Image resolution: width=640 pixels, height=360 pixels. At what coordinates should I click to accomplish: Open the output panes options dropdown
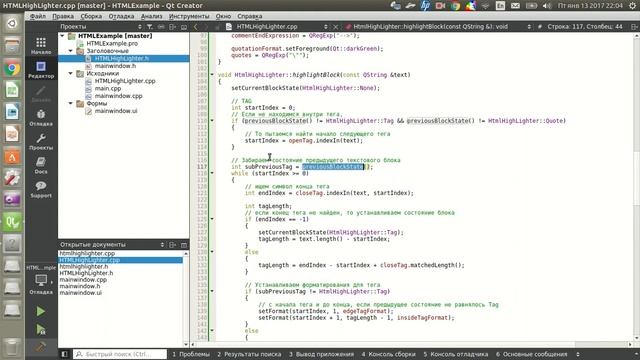pos(578,354)
